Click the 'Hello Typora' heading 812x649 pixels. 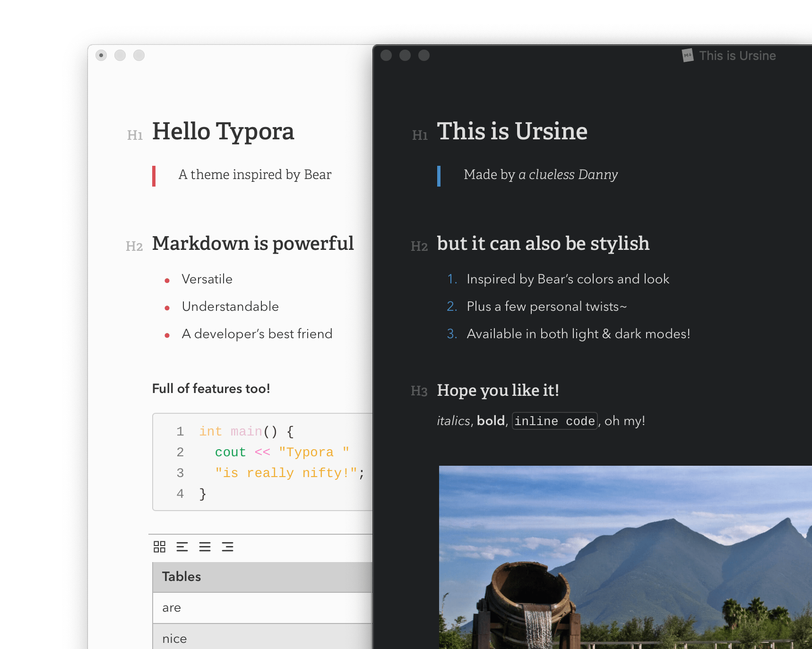coord(223,131)
